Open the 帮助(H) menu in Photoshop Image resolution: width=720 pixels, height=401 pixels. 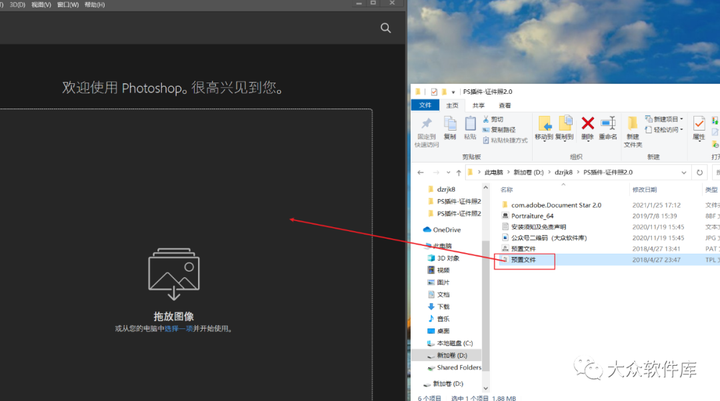click(x=95, y=5)
